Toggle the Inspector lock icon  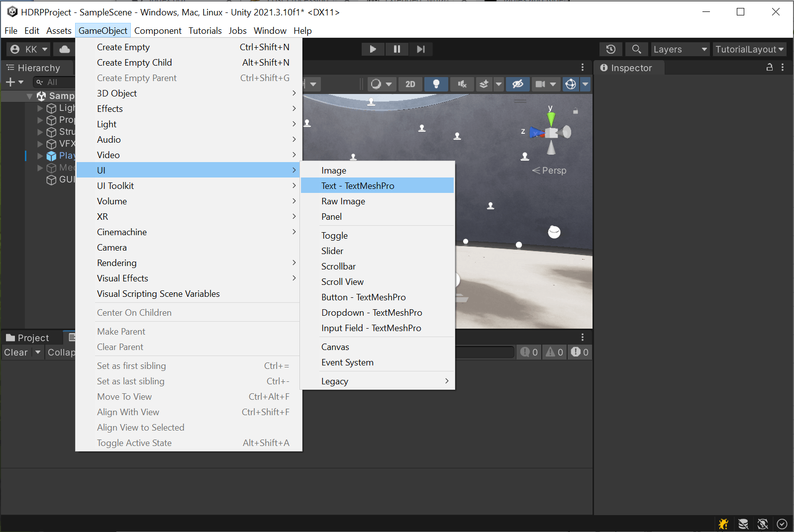770,67
